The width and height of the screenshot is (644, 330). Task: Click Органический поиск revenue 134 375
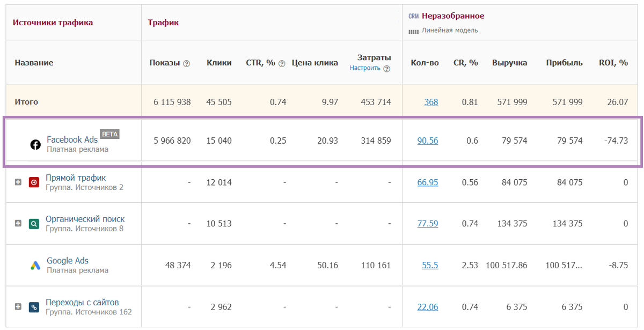pos(511,224)
